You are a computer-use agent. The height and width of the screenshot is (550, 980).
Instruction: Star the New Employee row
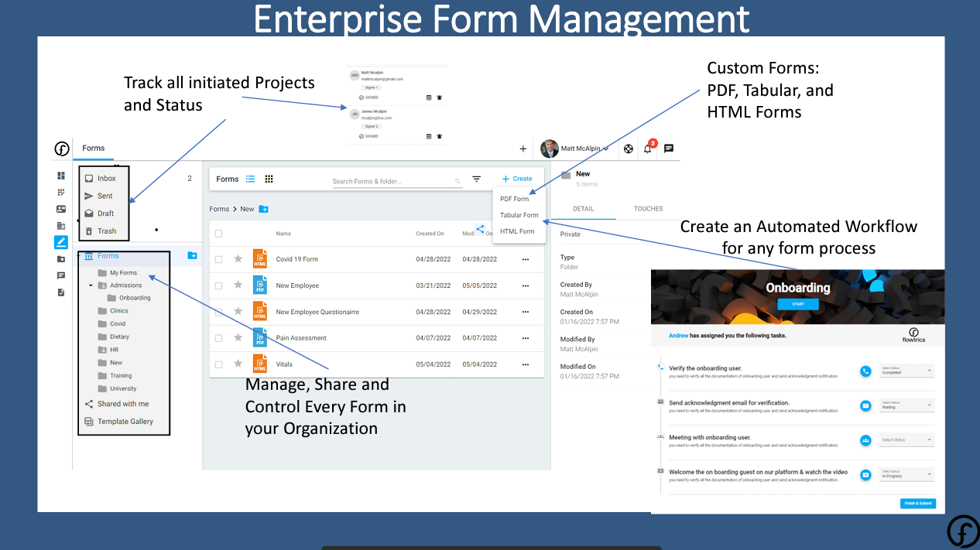238,285
